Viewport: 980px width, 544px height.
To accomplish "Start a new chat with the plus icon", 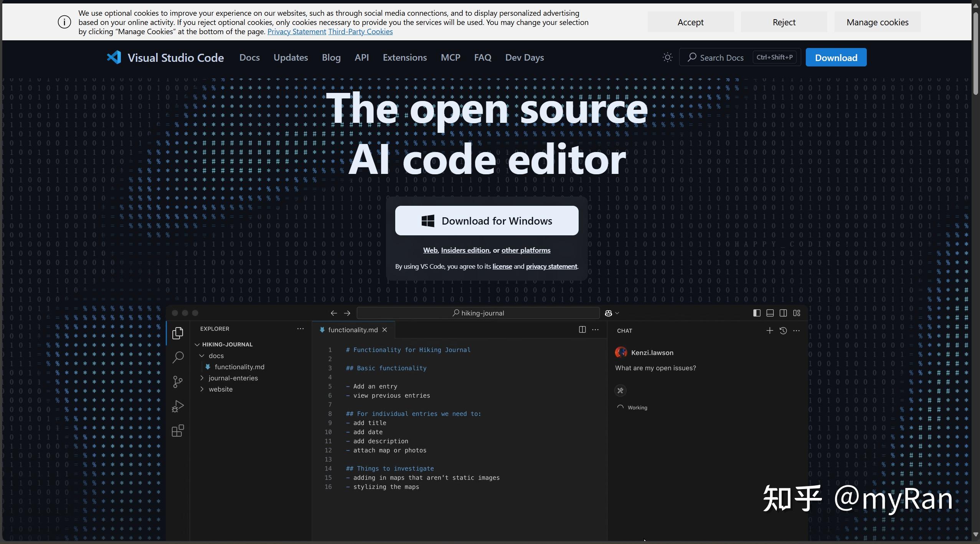I will (x=770, y=330).
